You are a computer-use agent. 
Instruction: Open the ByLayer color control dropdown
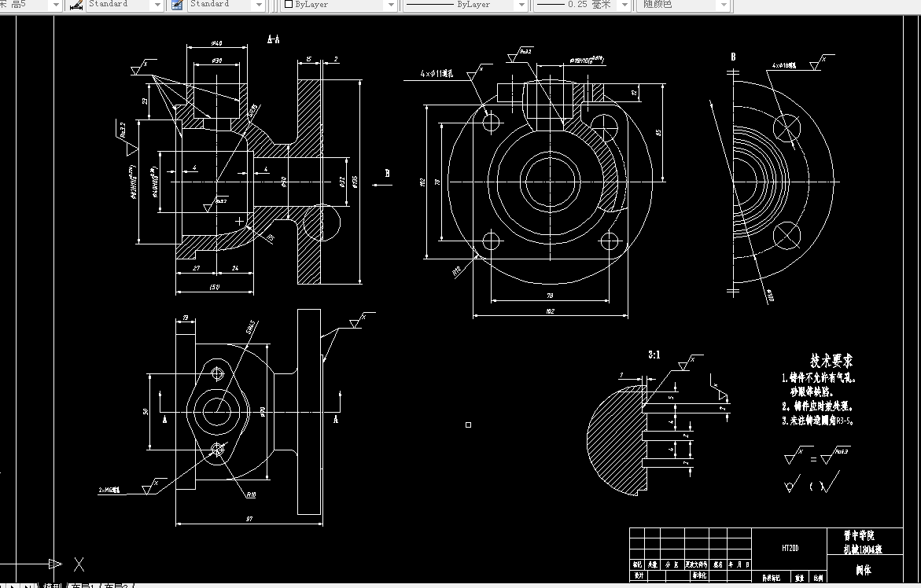pos(392,5)
